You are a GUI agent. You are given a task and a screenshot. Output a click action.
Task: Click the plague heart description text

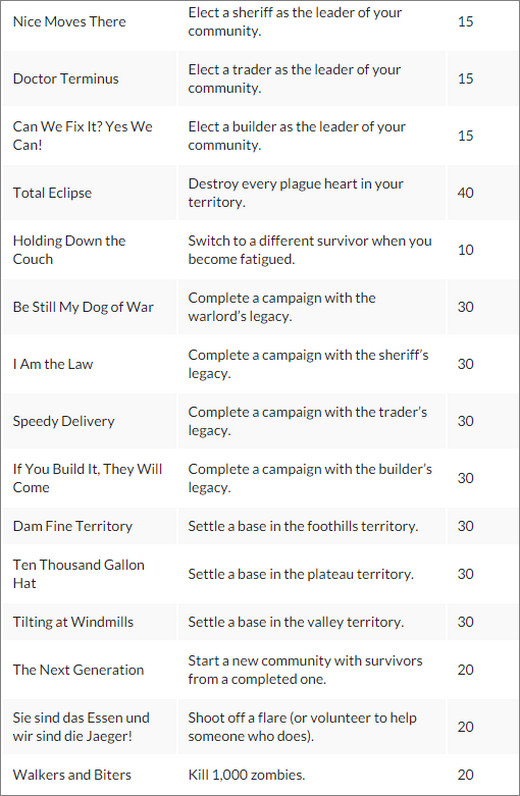[x=296, y=193]
